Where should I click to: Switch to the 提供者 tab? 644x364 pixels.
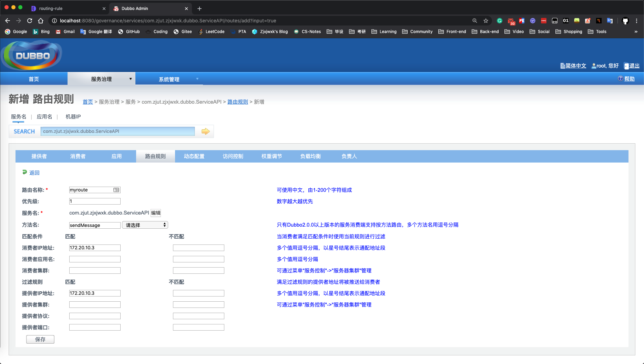click(39, 156)
